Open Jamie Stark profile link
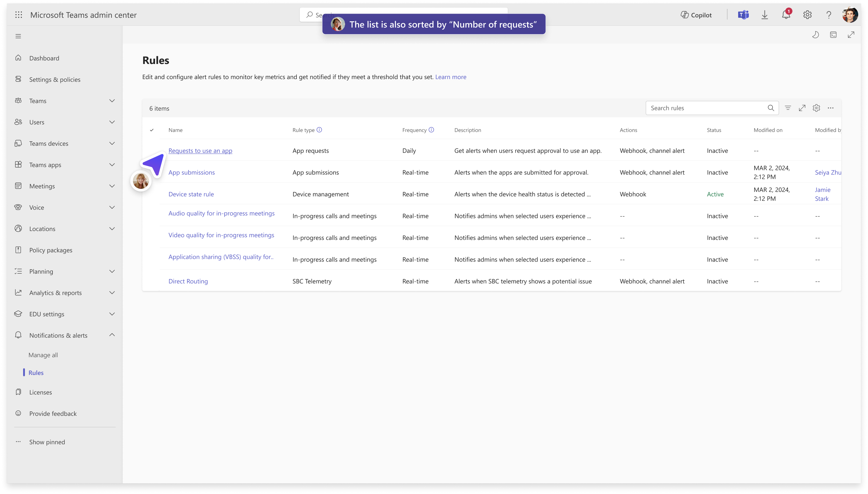The height and width of the screenshot is (494, 868). [x=822, y=194]
